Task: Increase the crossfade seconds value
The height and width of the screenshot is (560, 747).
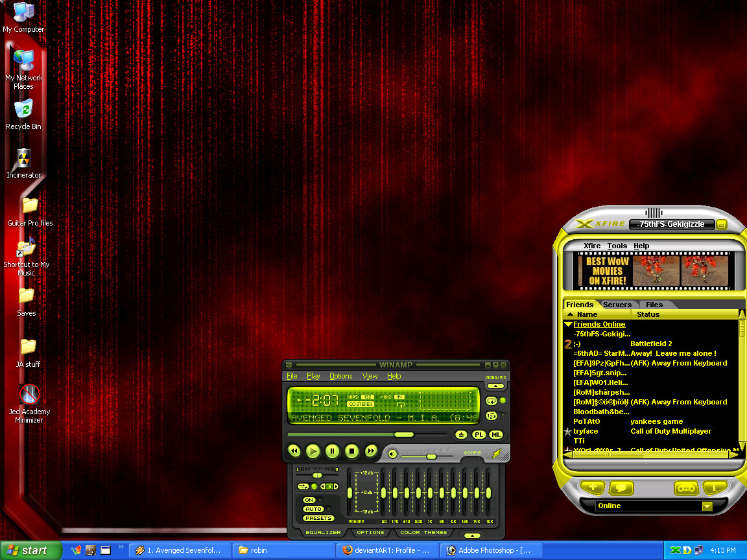Action: coord(336,486)
